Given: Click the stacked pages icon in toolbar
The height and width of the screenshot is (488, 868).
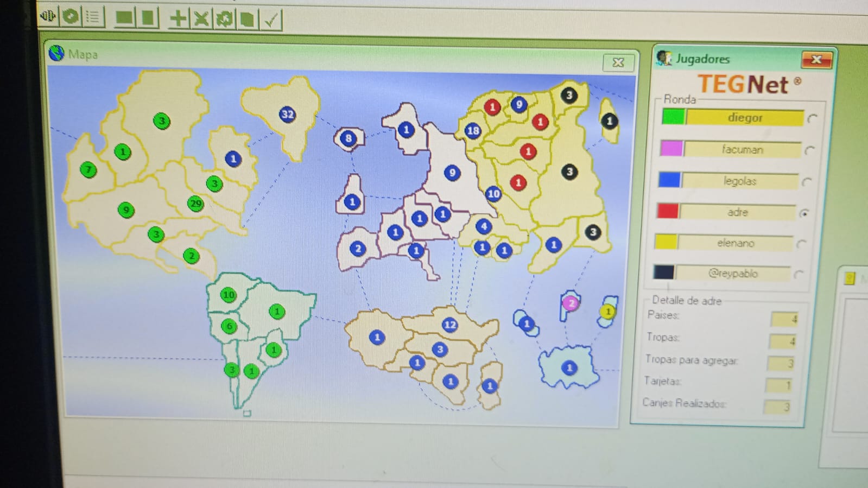Looking at the screenshot, I should click(247, 20).
